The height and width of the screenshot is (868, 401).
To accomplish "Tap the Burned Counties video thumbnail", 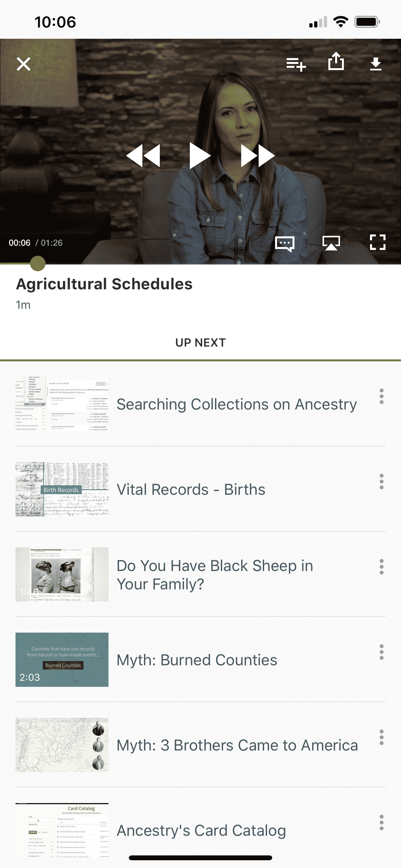I will tap(62, 659).
